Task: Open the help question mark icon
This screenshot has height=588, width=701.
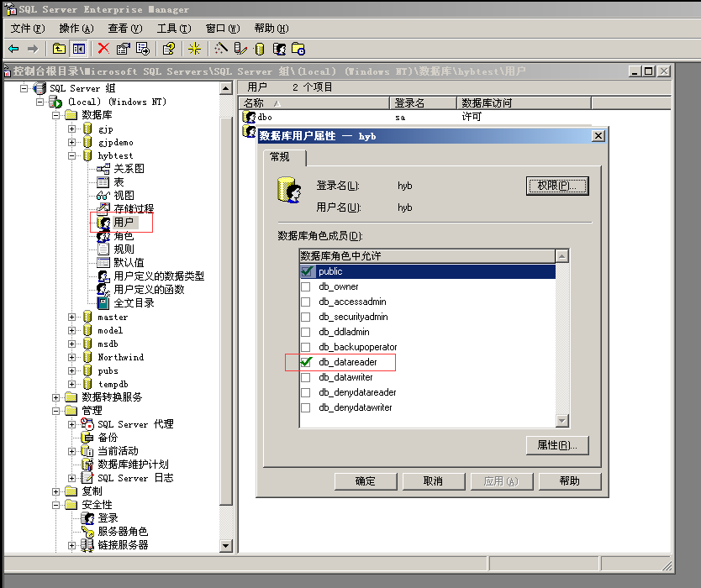Action: [169, 49]
